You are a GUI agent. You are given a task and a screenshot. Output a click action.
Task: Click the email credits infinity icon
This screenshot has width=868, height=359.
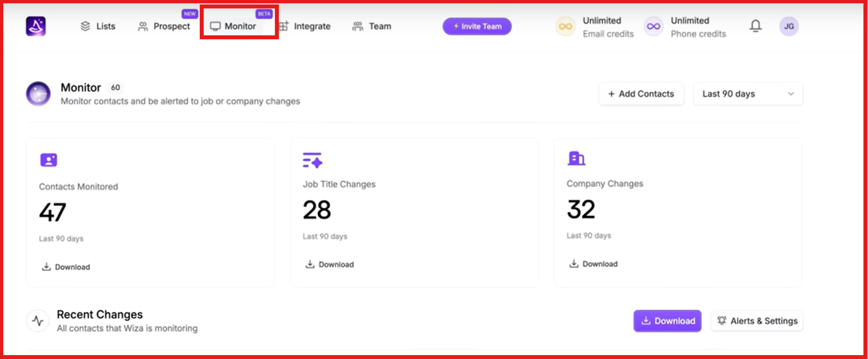point(565,26)
